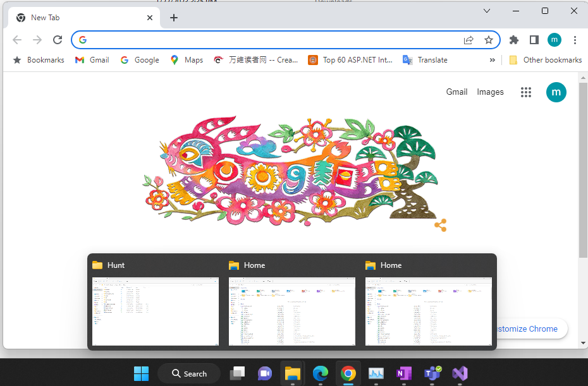Open a new tab with plus button
Image resolution: width=588 pixels, height=386 pixels.
coord(174,18)
